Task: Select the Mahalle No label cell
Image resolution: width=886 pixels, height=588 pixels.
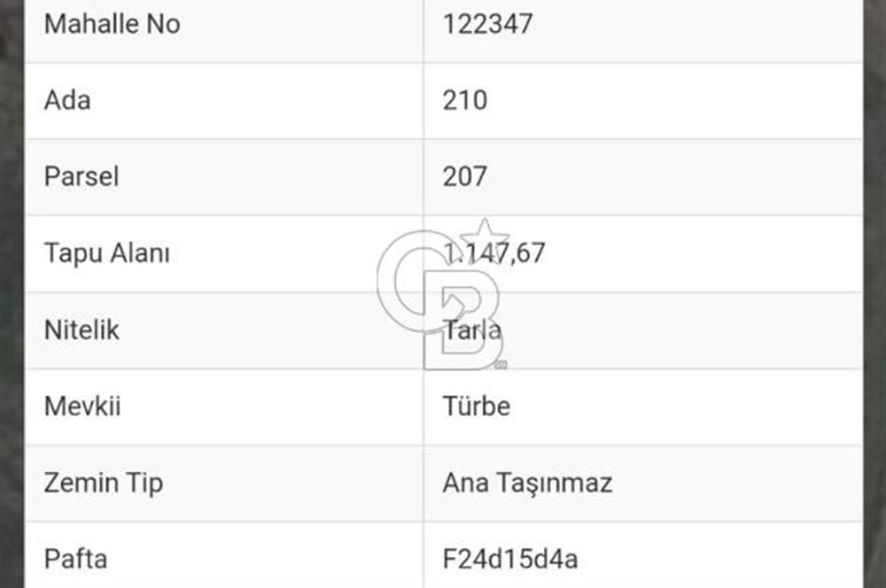Action: 112,24
